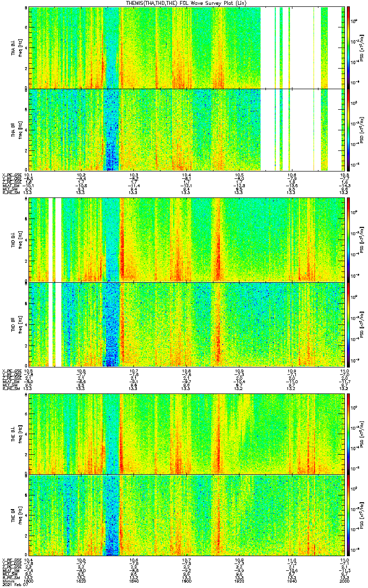Select the THE B-parallel axis label
The image size is (368, 588).
14,516
